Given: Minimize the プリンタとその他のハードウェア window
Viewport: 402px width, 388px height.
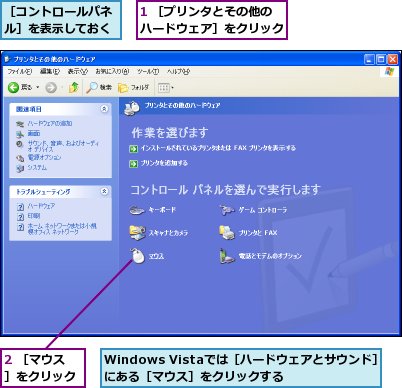Looking at the screenshot, I should point(369,59).
